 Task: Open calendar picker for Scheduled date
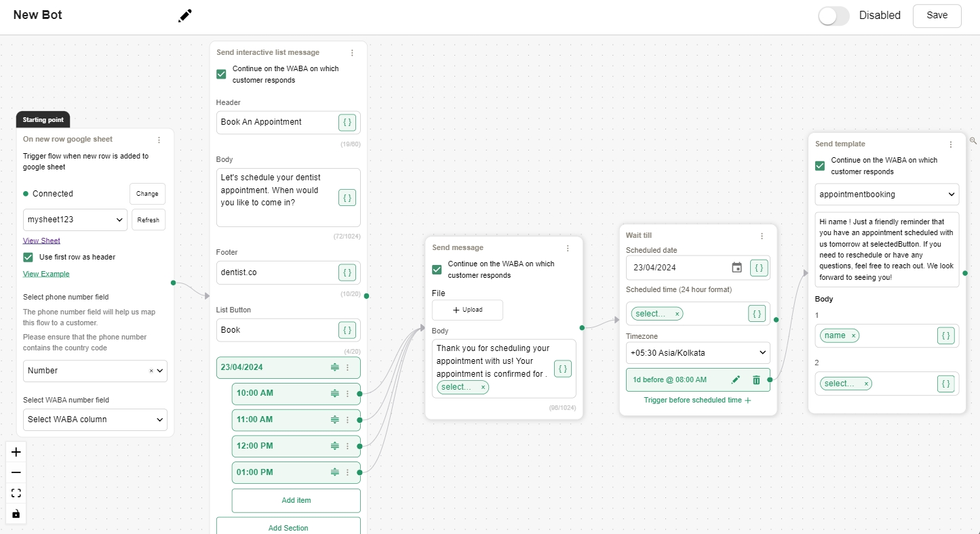[x=737, y=268]
